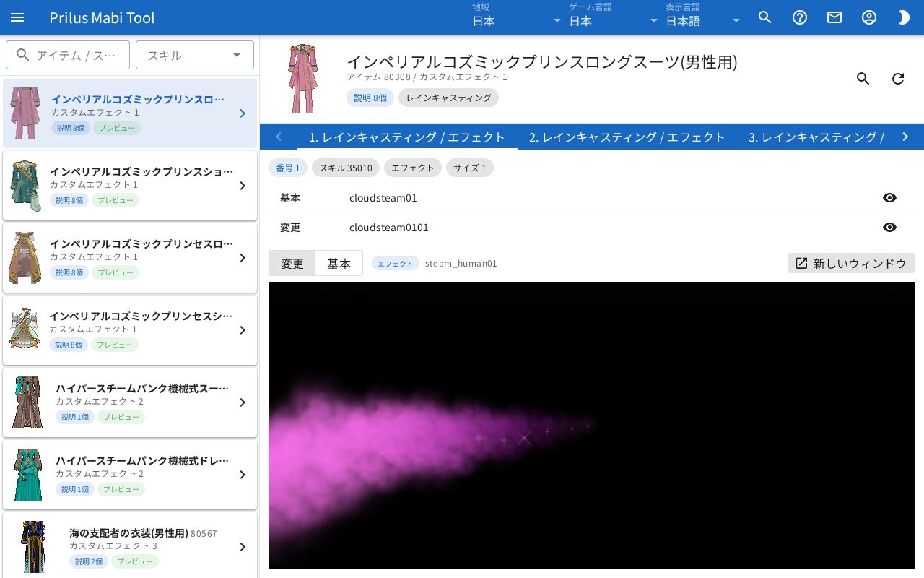924x578 pixels.
Task: Switch to the partially shown tab 3
Action: point(816,137)
